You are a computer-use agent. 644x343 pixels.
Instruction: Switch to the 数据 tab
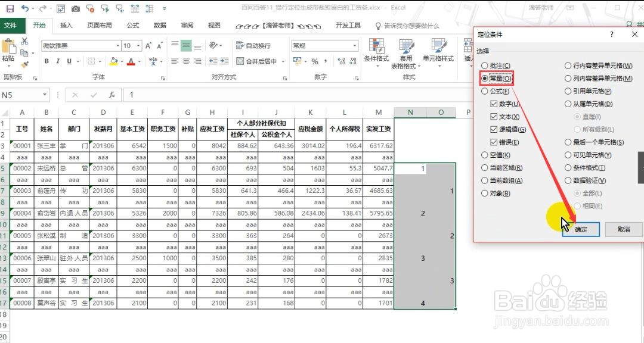pos(160,26)
